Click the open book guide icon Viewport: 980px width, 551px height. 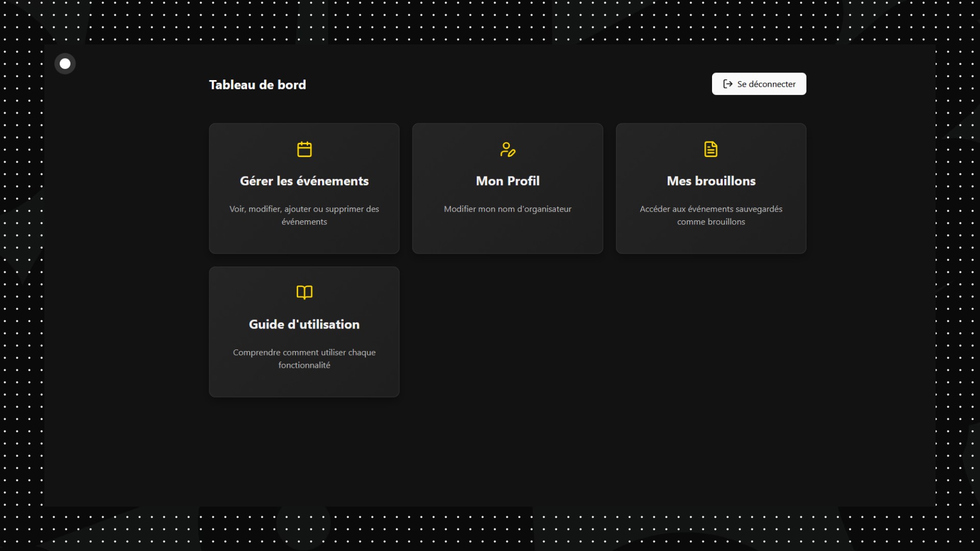[304, 292]
